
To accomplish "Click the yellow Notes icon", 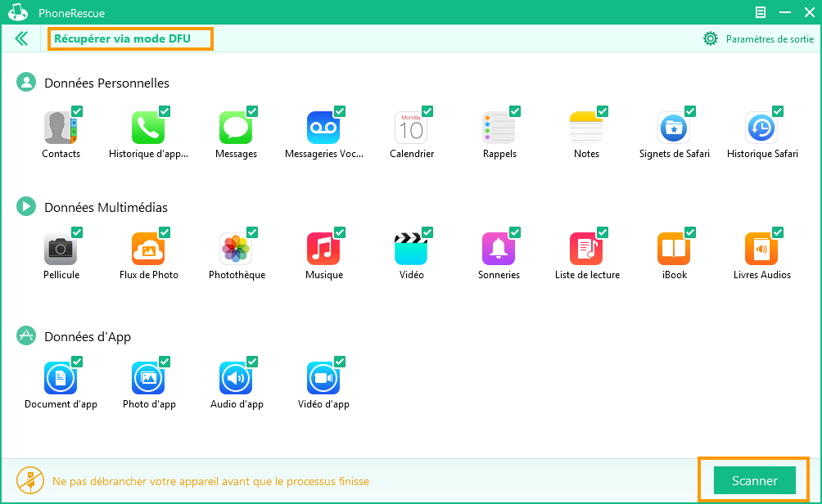I will click(586, 128).
